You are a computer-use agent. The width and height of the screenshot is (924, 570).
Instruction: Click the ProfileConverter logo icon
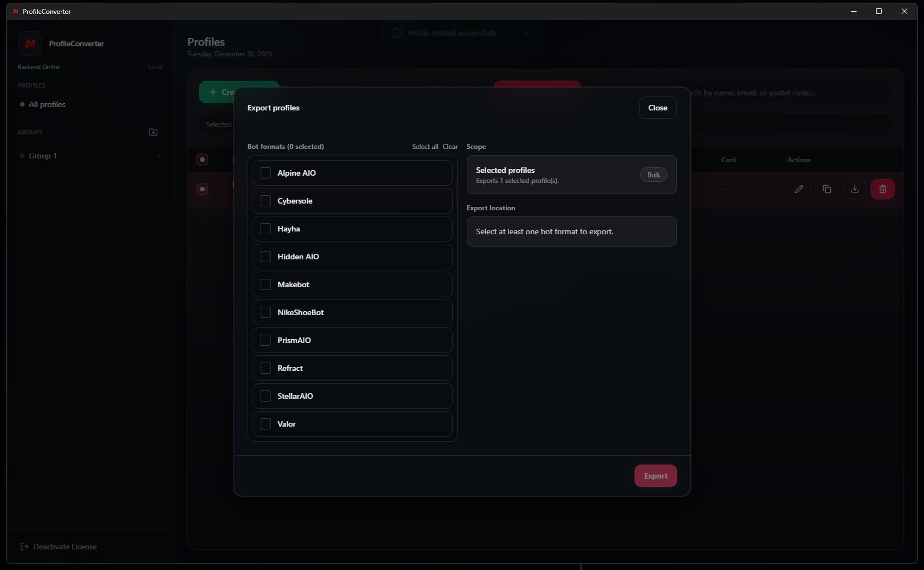(x=30, y=44)
